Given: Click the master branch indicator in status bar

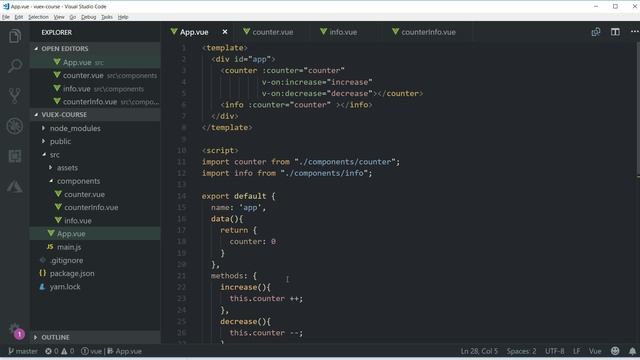Looking at the screenshot, I should (23, 351).
